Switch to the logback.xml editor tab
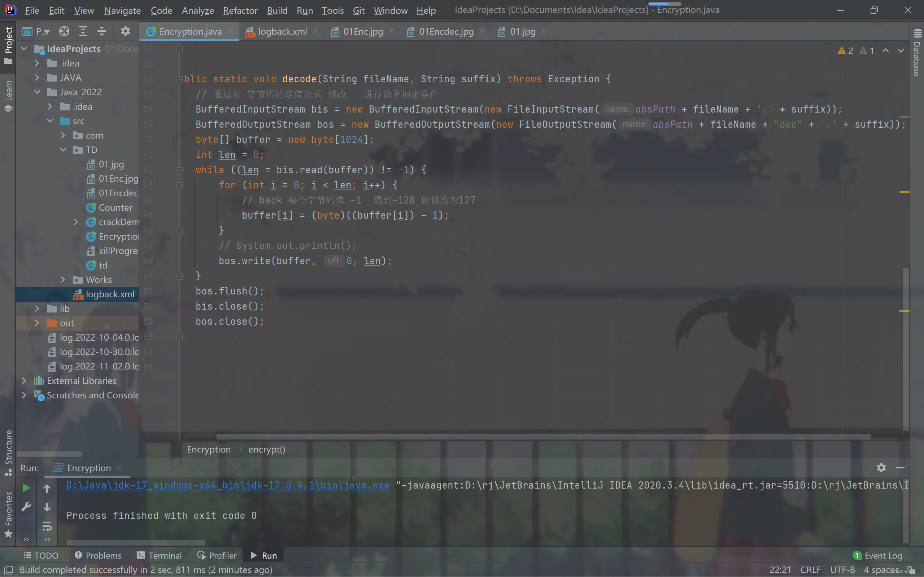Screen dimensions: 924x577 pos(282,31)
